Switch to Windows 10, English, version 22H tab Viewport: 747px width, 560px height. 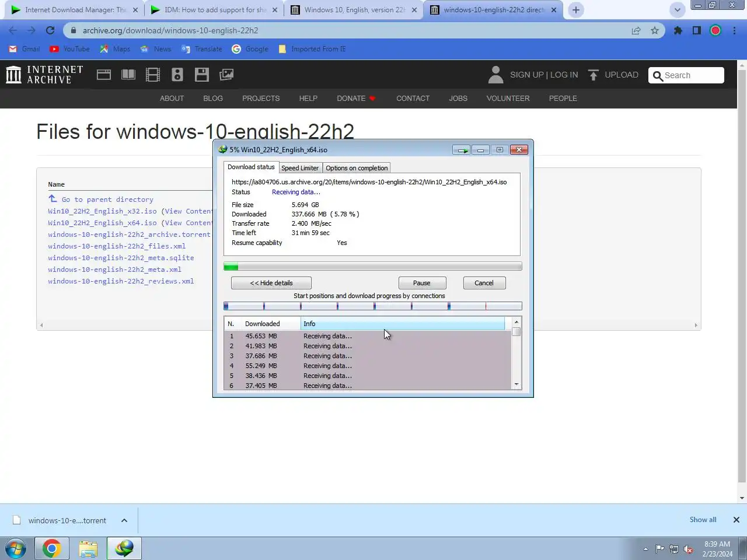tap(354, 10)
